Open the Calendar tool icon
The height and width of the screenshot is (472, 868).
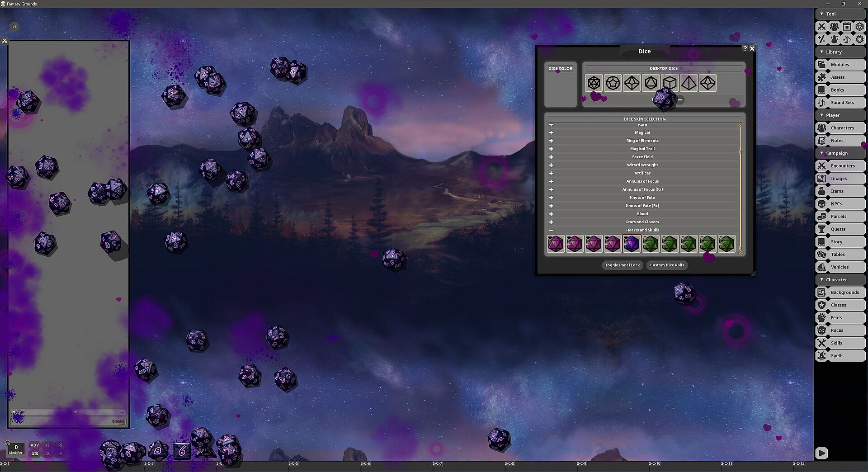[x=847, y=27]
